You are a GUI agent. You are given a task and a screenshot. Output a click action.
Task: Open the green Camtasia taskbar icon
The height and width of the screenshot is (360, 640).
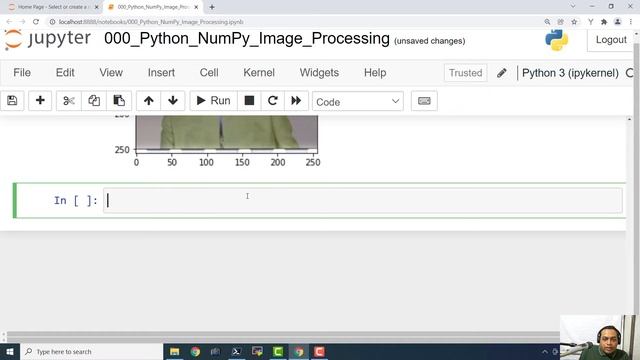pyautogui.click(x=278, y=351)
